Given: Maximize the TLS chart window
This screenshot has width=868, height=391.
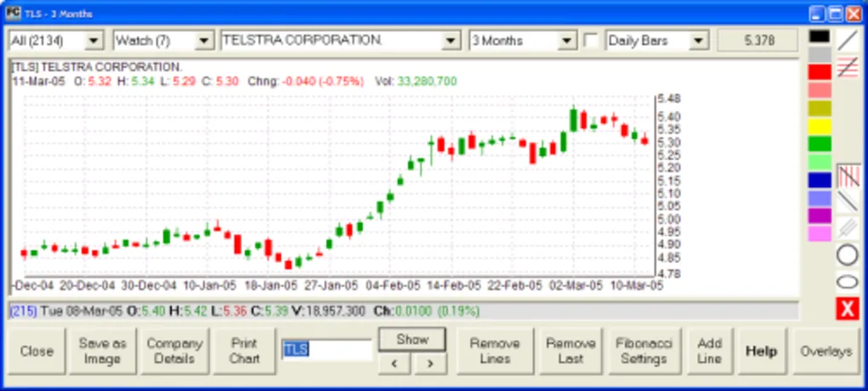Looking at the screenshot, I should click(x=835, y=14).
